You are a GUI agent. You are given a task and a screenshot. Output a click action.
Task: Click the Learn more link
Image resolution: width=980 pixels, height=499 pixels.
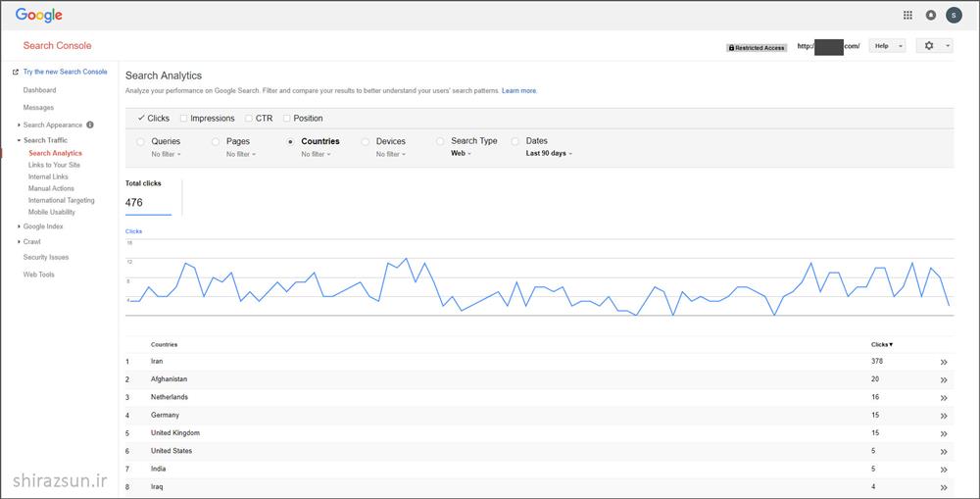518,90
